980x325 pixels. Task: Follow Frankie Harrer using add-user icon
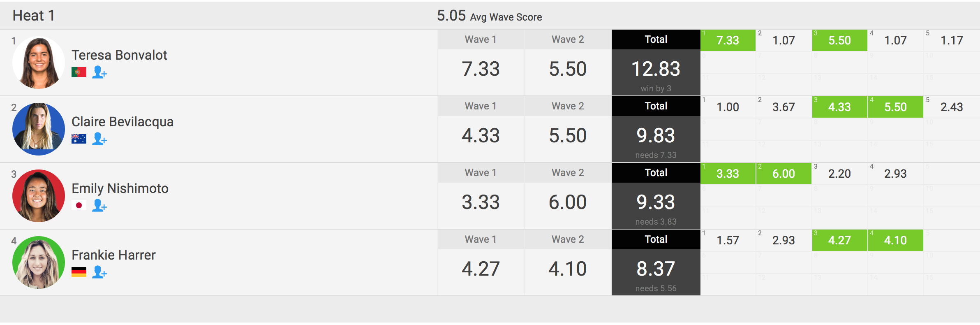pyautogui.click(x=99, y=272)
